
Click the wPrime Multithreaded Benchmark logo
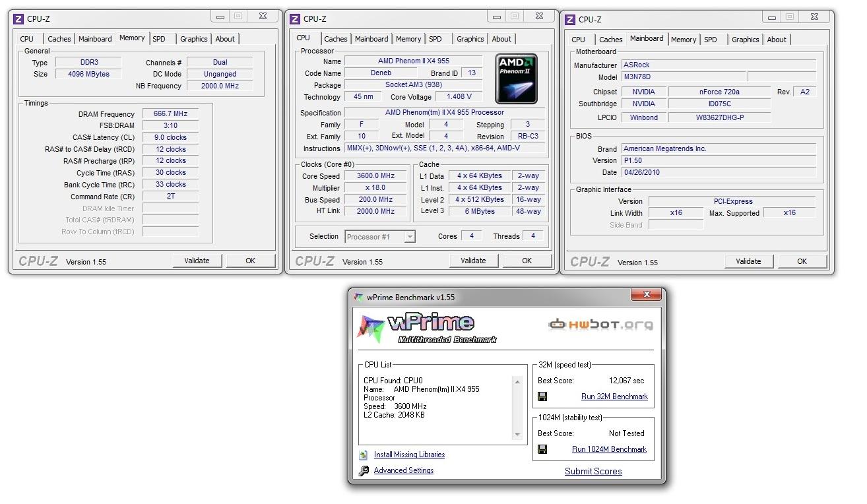pyautogui.click(x=428, y=329)
